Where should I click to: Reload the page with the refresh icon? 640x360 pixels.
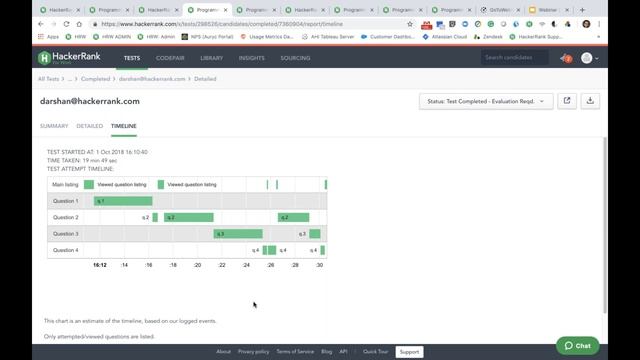tap(66, 24)
